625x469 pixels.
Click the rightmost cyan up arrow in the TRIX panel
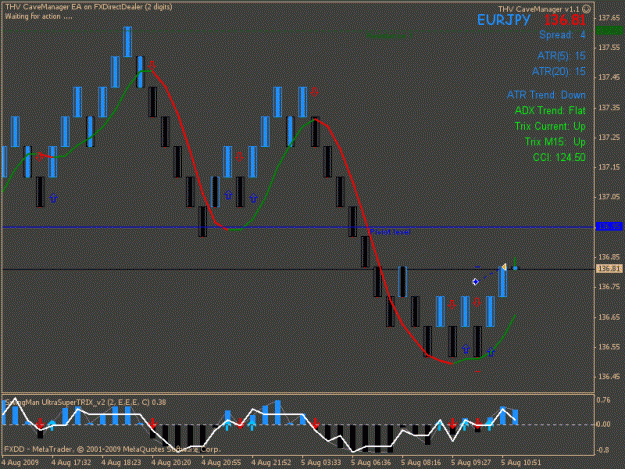489,425
